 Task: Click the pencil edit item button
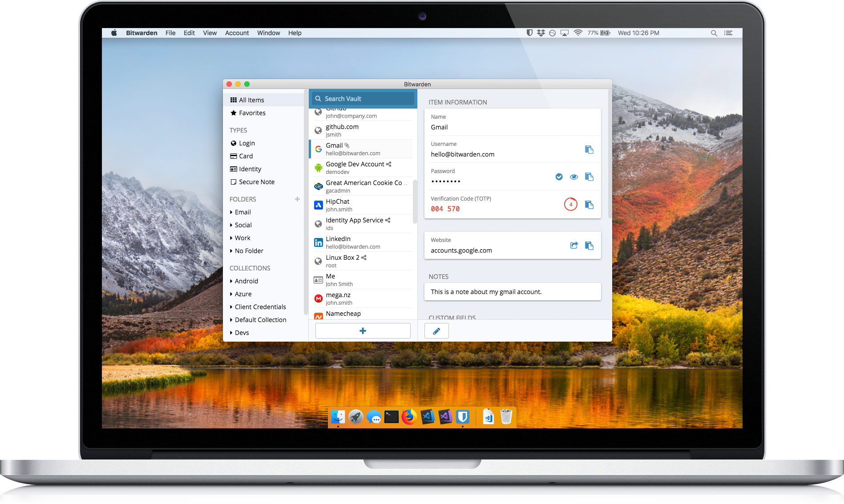436,331
